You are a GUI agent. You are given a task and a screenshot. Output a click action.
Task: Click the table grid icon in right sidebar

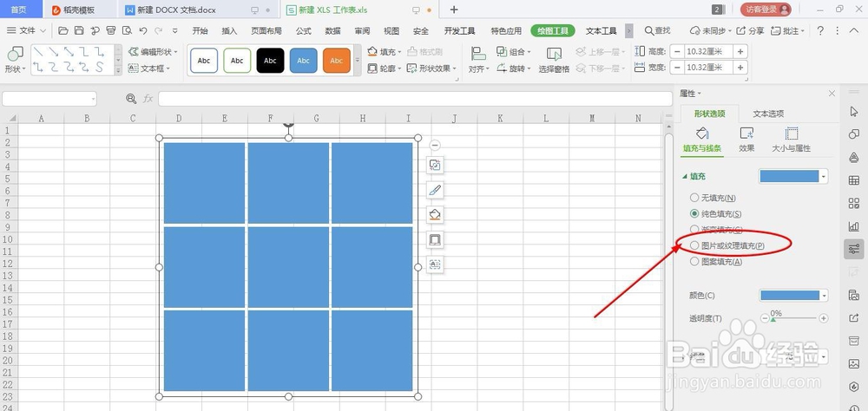click(x=853, y=180)
